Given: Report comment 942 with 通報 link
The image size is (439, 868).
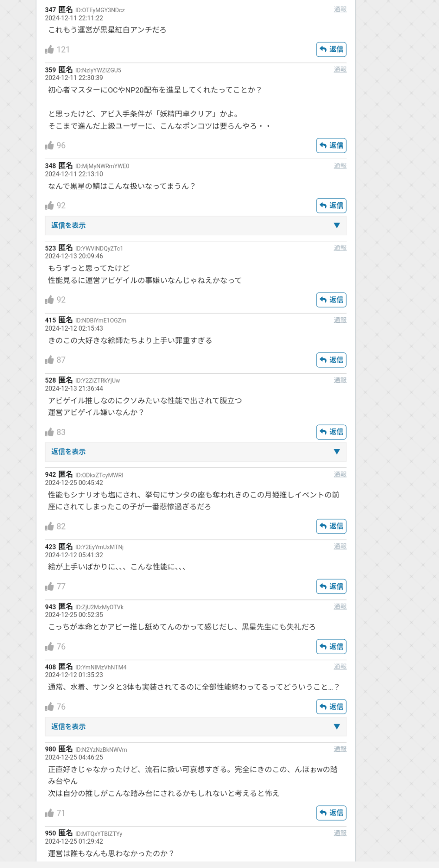Looking at the screenshot, I should click(340, 474).
